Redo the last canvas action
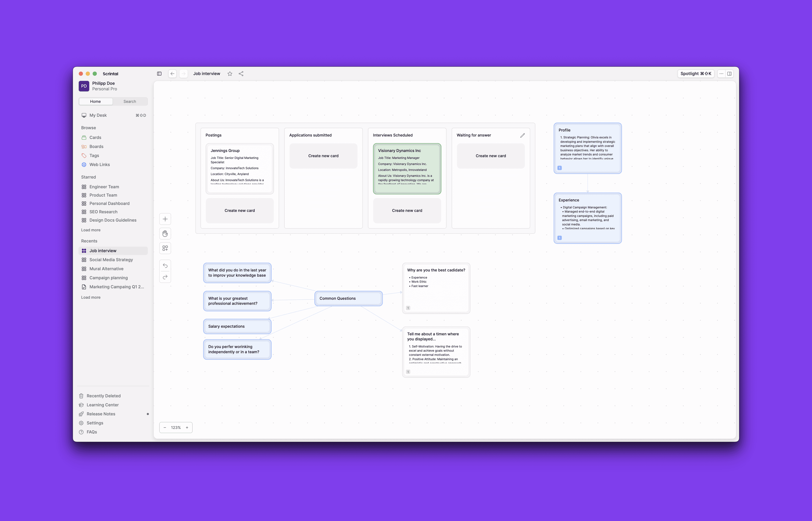Screen dimensions: 812x521 [165, 277]
